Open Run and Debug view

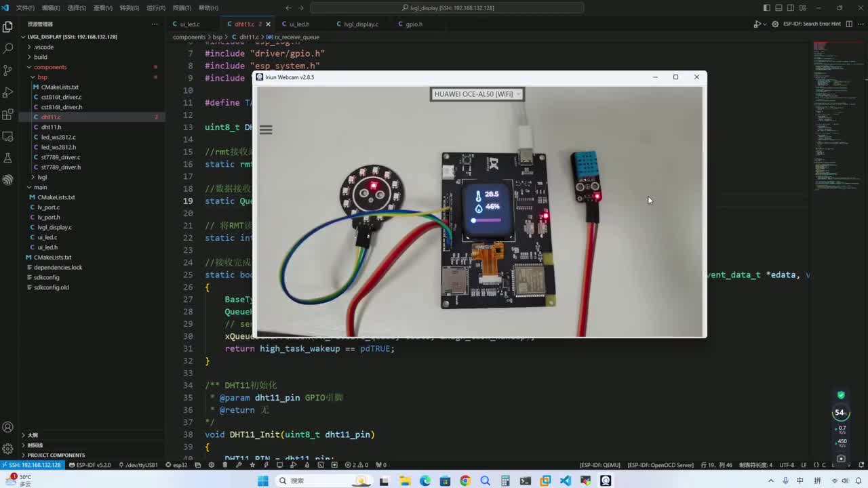tap(8, 92)
